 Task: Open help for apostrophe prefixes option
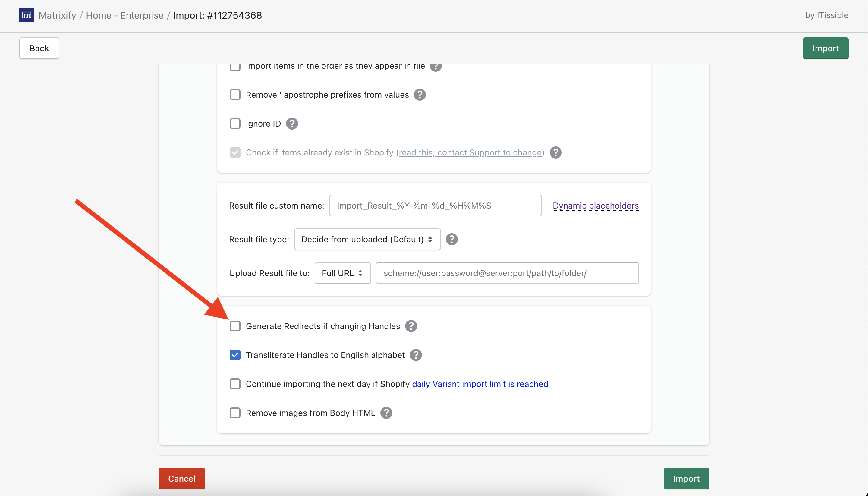(420, 95)
